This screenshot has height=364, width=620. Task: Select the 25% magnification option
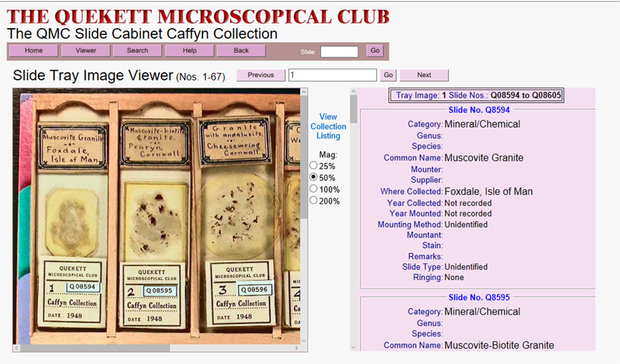tap(313, 165)
